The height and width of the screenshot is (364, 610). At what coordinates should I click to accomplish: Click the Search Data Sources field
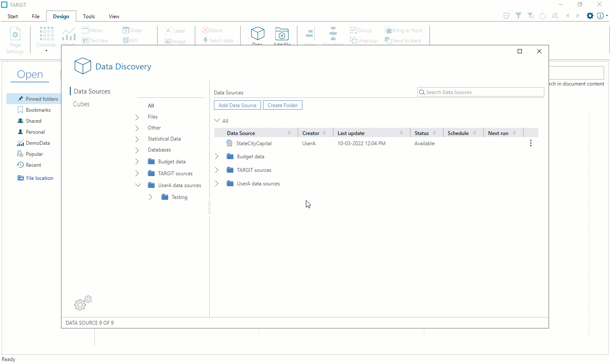480,92
